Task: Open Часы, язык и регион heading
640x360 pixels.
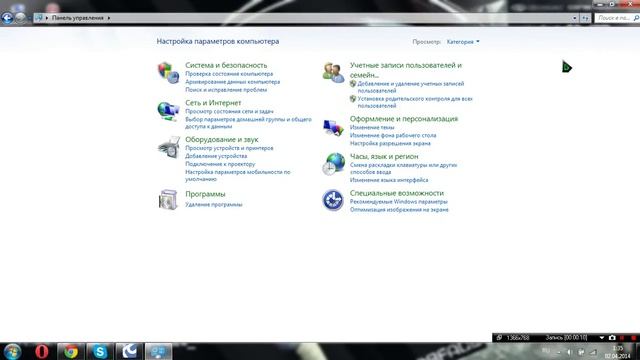Action: (x=384, y=156)
